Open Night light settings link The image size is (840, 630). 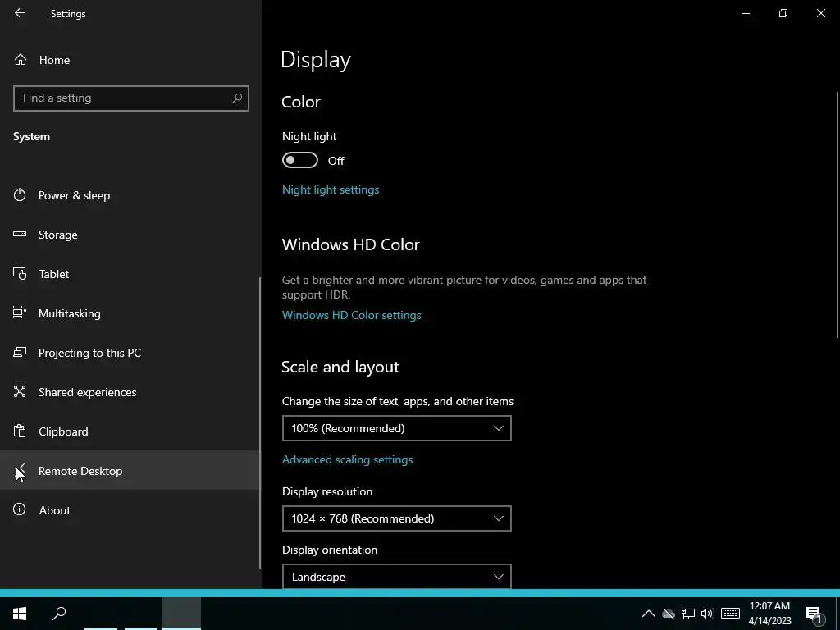(331, 189)
